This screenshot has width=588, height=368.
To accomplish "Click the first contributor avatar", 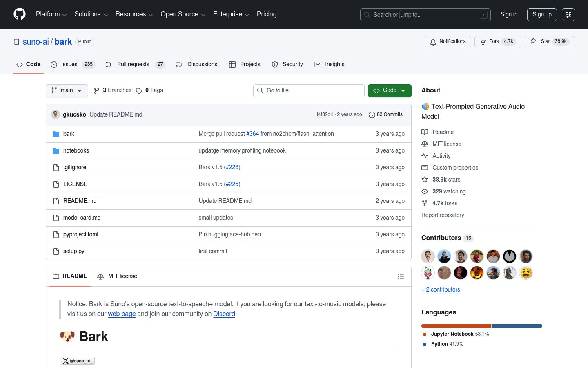I will tap(428, 256).
